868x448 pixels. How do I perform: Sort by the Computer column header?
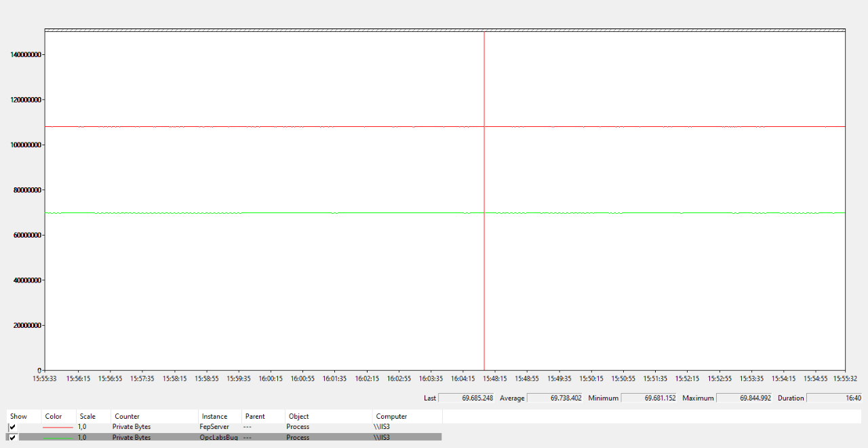tap(407, 416)
